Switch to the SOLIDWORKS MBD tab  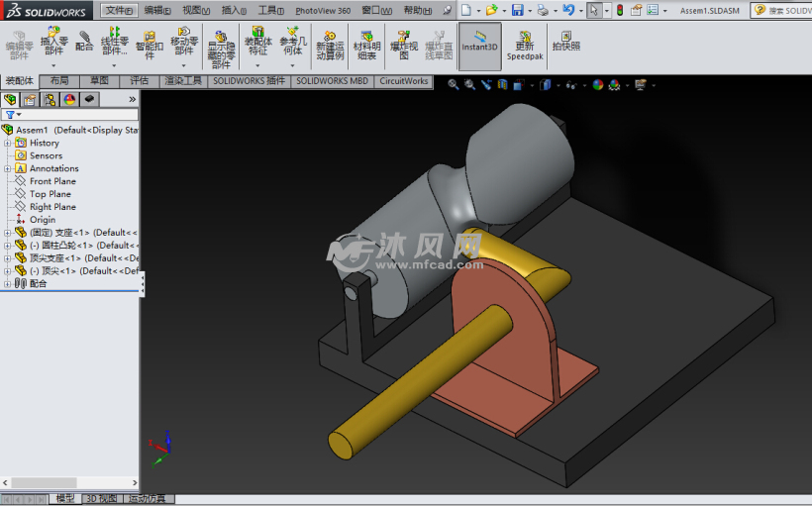332,81
